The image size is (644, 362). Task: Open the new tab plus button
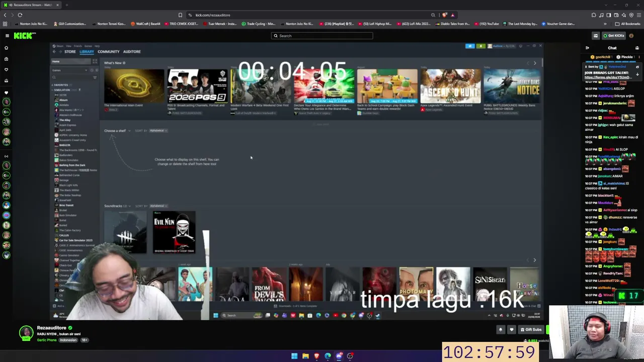point(66,5)
